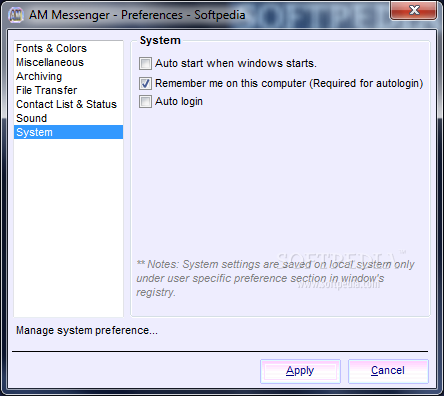Switch to Sound settings
The image size is (444, 396).
pos(68,118)
